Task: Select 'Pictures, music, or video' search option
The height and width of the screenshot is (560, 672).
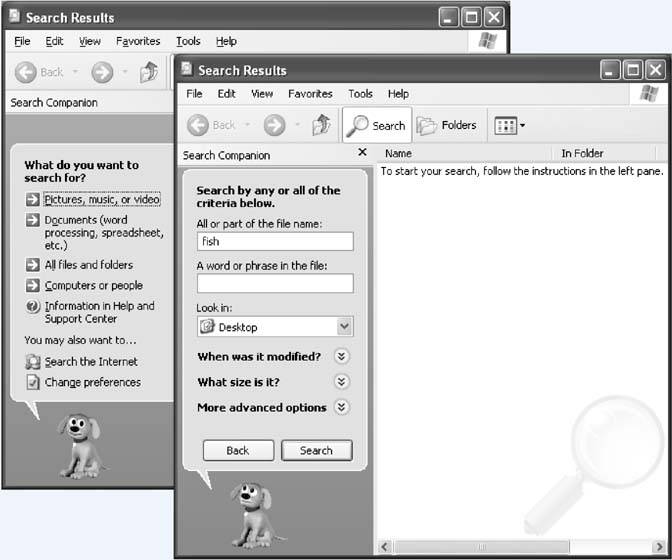Action: pyautogui.click(x=101, y=200)
